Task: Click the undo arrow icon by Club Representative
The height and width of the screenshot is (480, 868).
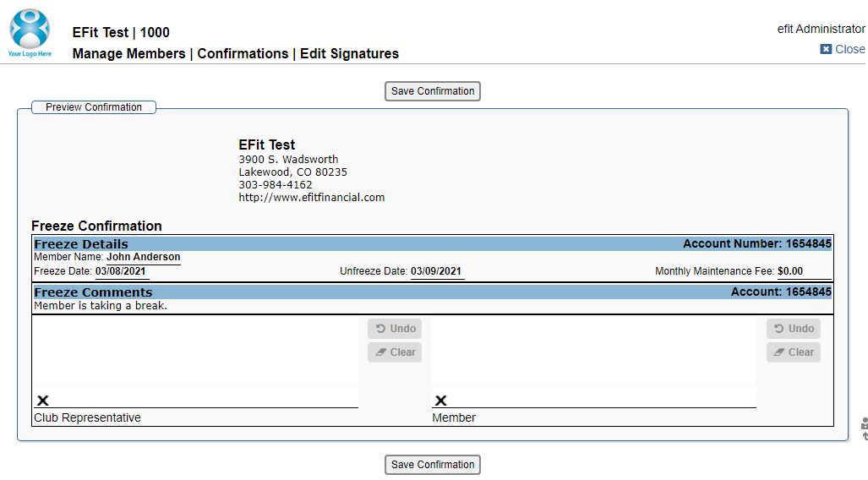Action: coord(380,328)
